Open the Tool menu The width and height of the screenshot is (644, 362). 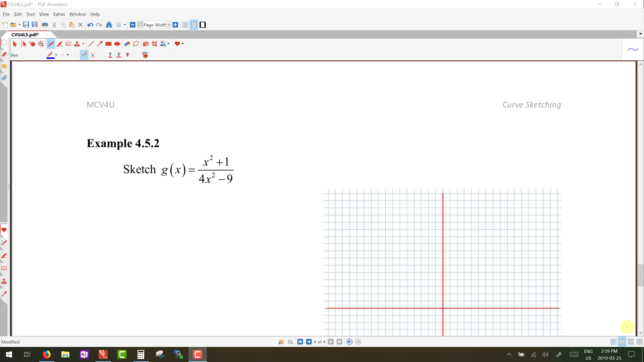tap(30, 14)
